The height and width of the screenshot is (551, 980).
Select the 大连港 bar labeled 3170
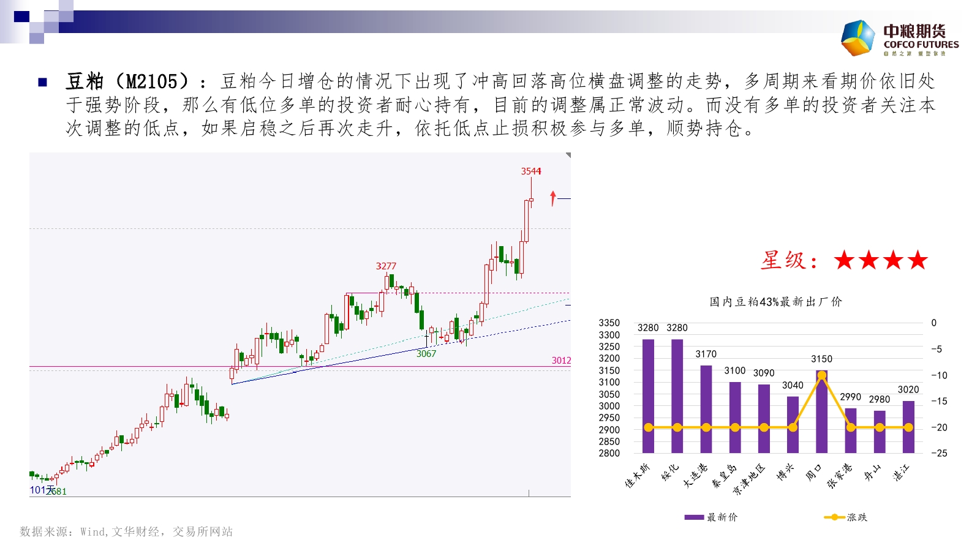706,408
